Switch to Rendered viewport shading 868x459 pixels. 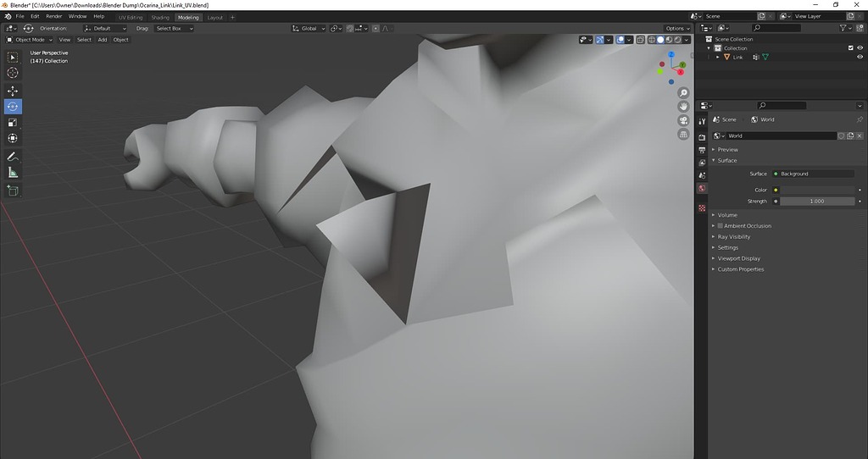[x=677, y=40]
